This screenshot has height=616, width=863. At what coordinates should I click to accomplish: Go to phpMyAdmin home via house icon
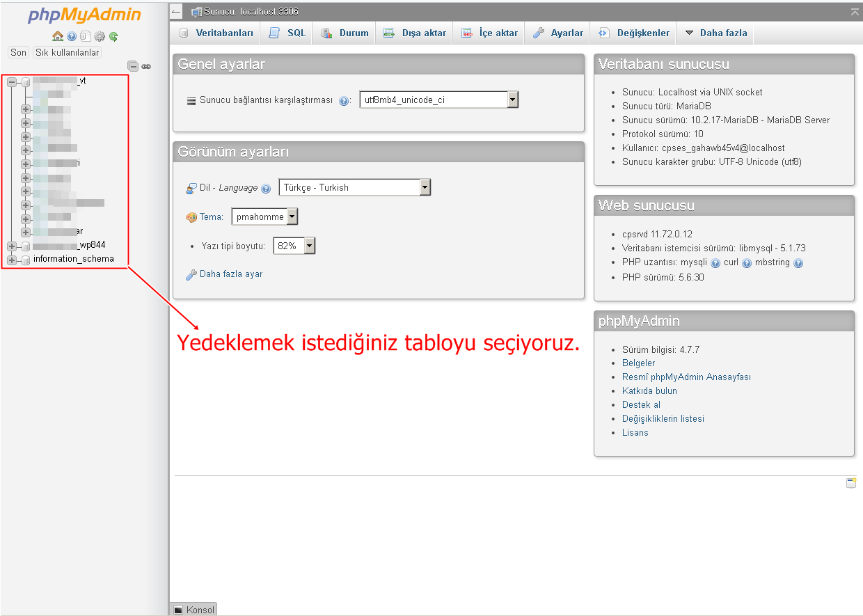(58, 36)
